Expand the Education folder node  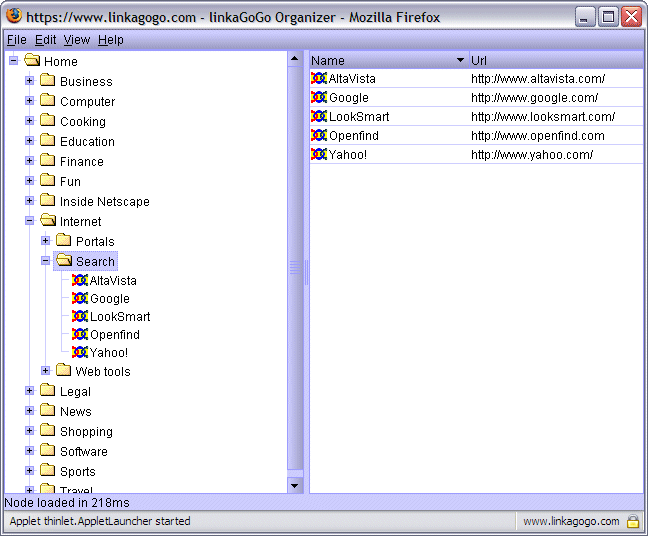pyautogui.click(x=29, y=141)
